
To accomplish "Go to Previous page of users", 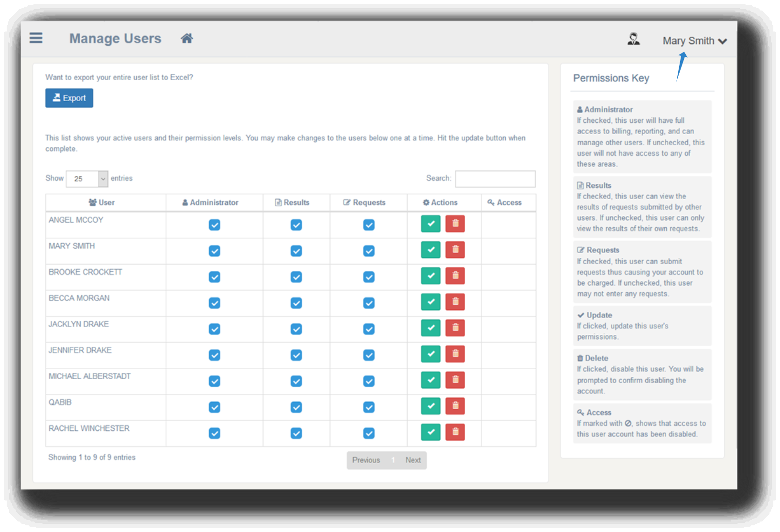I will 366,460.
